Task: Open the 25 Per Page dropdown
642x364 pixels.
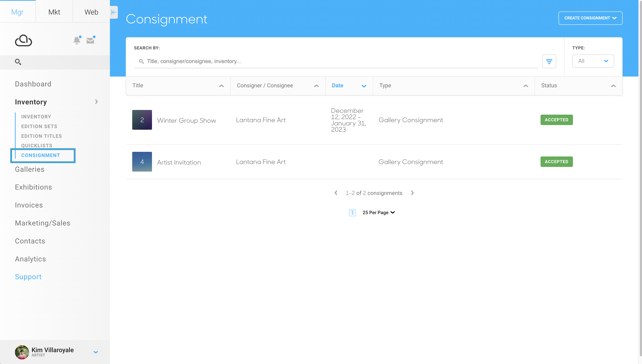Action: 378,212
